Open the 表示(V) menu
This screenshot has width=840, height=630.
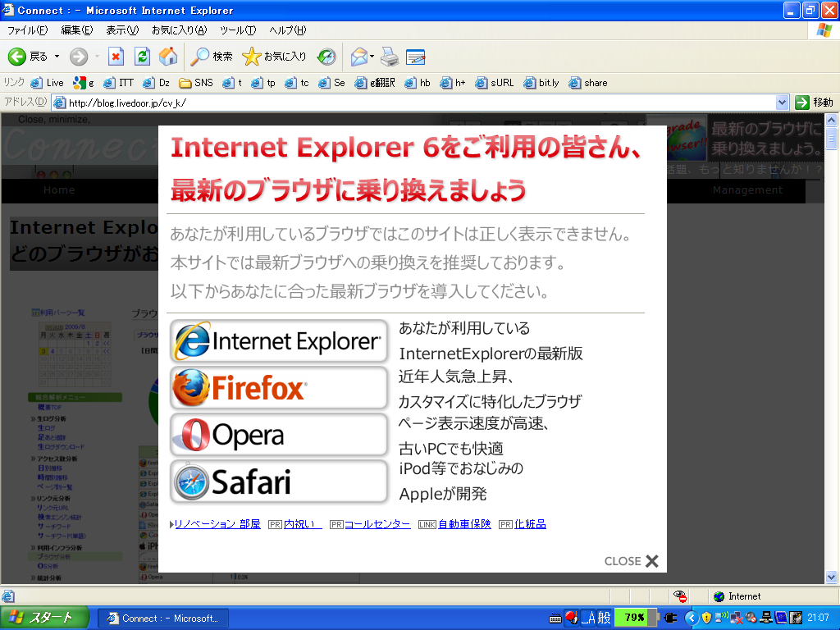pyautogui.click(x=122, y=30)
